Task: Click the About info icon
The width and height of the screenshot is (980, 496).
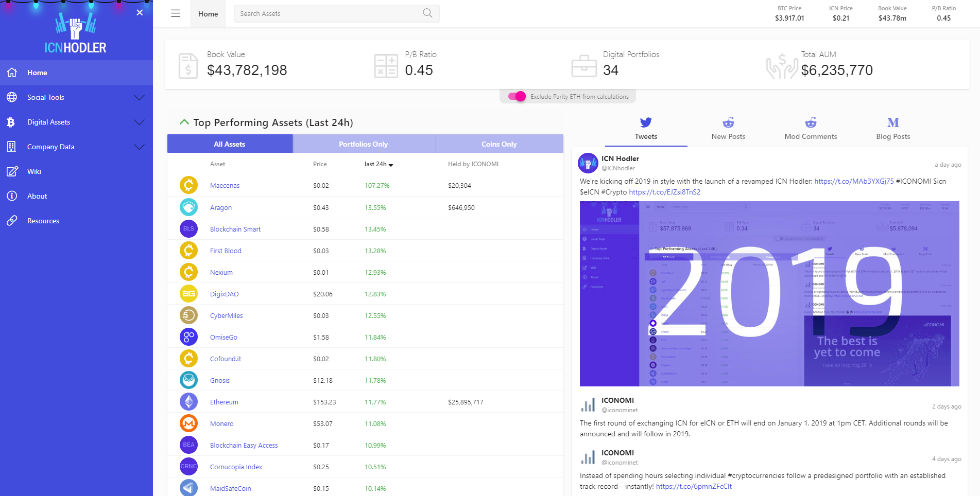Action: [12, 196]
